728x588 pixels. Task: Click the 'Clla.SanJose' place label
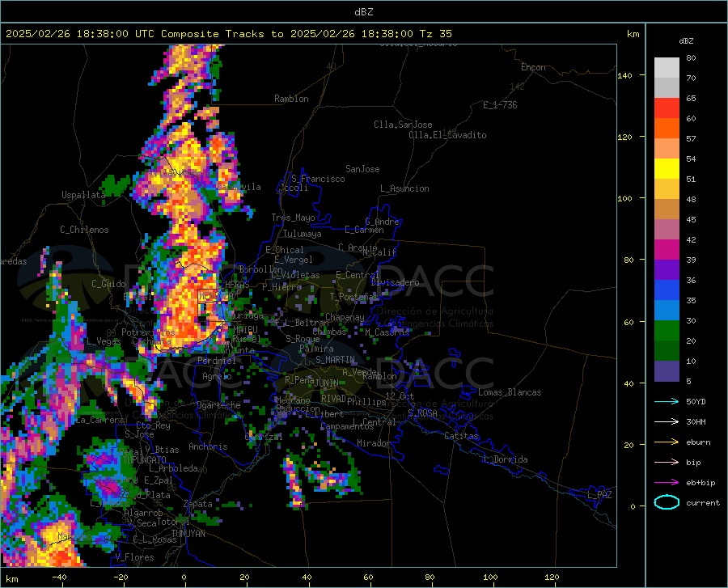click(403, 125)
